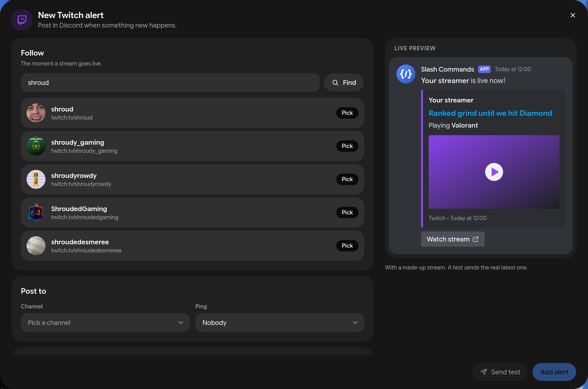The image size is (588, 389).
Task: Pick the shroud channel
Action: pos(347,113)
